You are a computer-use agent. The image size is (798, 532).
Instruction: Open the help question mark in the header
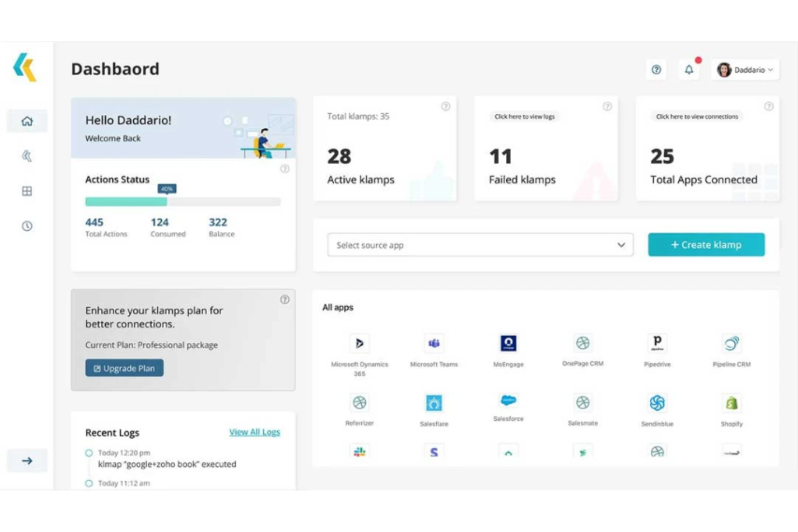(x=656, y=70)
